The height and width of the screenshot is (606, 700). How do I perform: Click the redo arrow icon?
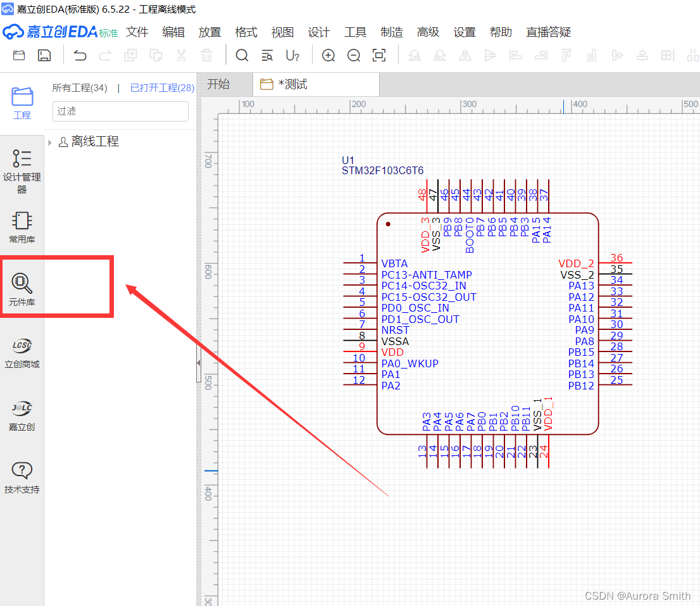coord(105,55)
